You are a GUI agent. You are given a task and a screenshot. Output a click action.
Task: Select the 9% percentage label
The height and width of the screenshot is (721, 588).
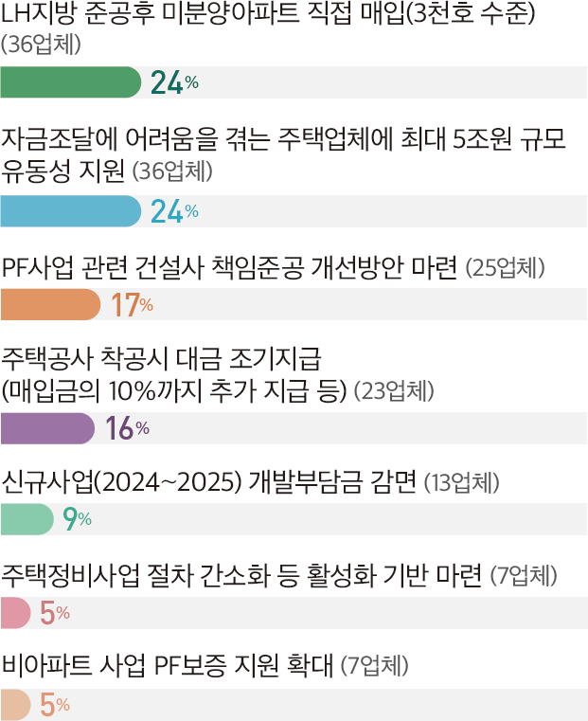(78, 519)
